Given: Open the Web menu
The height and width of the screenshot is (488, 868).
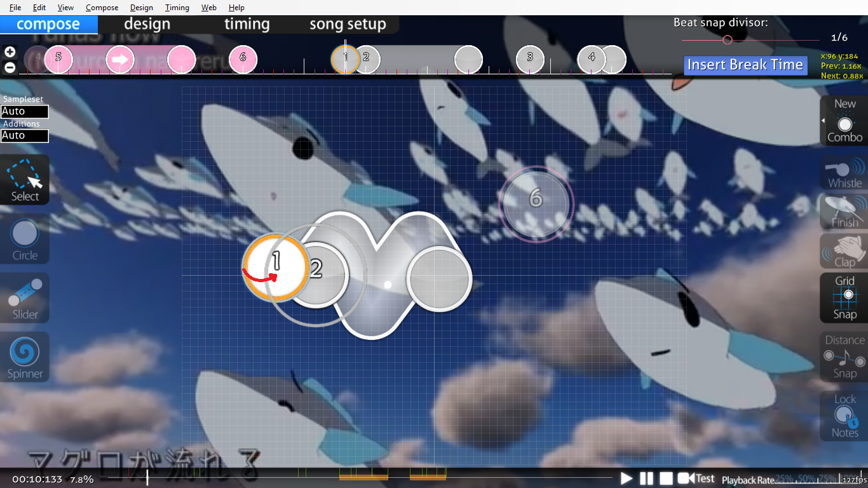Looking at the screenshot, I should [x=208, y=8].
